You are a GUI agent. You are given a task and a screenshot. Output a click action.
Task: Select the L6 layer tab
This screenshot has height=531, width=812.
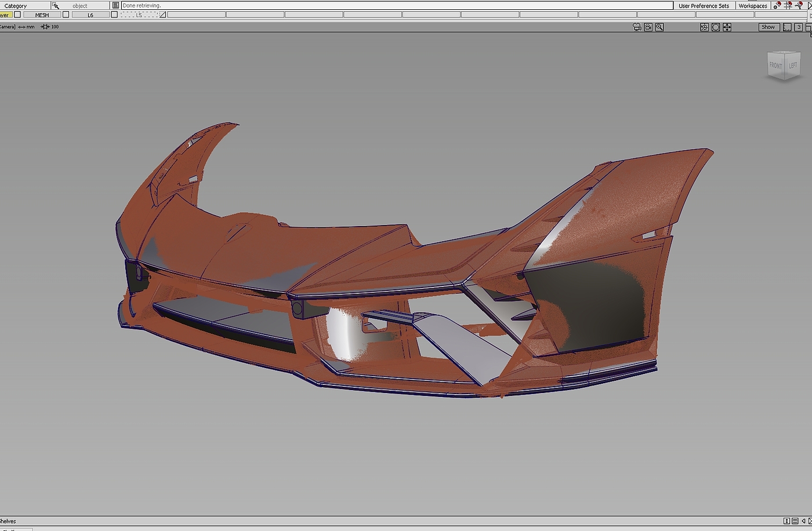pos(90,15)
